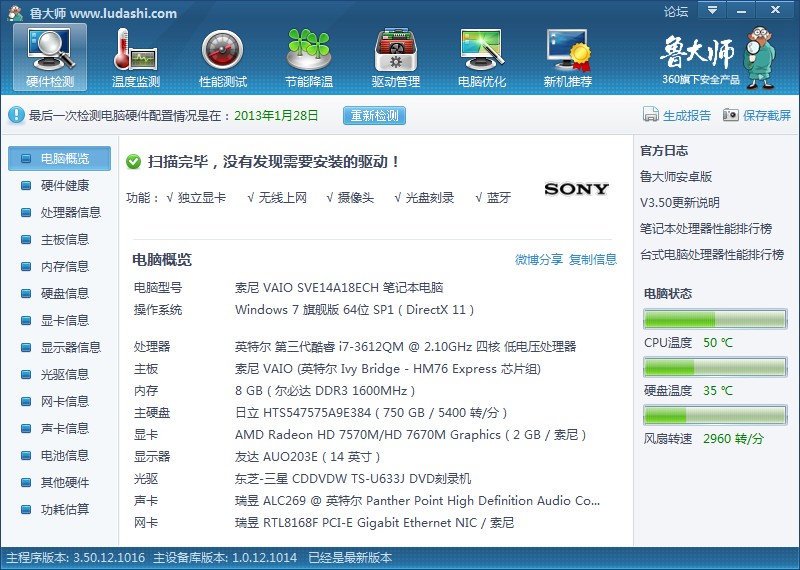This screenshot has width=800, height=570.
Task: Open the 笔记本处理器性能排行榜 log entry
Action: pyautogui.click(x=706, y=229)
